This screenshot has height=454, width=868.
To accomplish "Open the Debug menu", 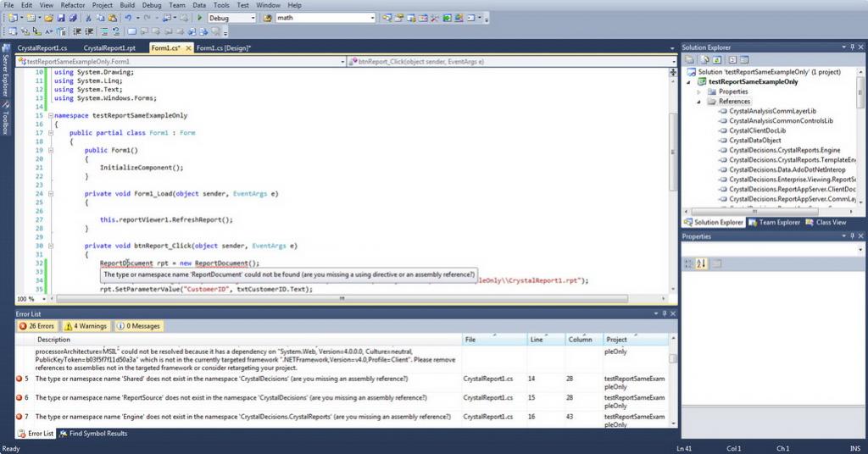I will [x=152, y=5].
